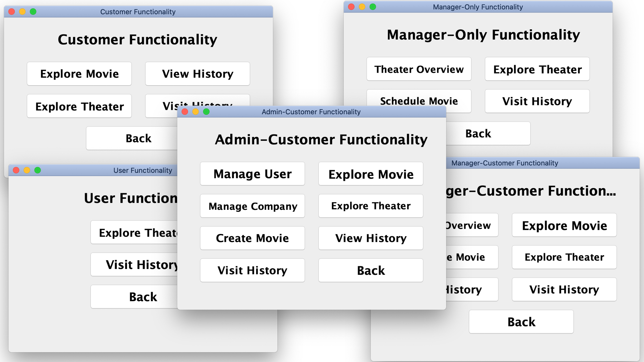
Task: Open Explore Theater in Customer Functionality window
Action: pos(79,106)
